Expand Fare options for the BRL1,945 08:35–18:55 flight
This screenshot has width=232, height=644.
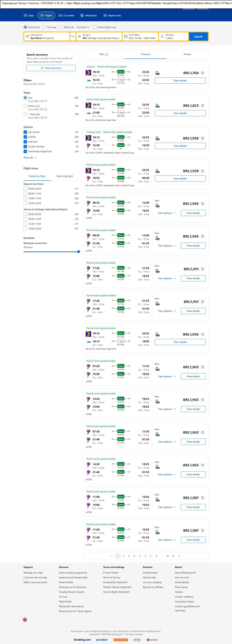tap(167, 213)
